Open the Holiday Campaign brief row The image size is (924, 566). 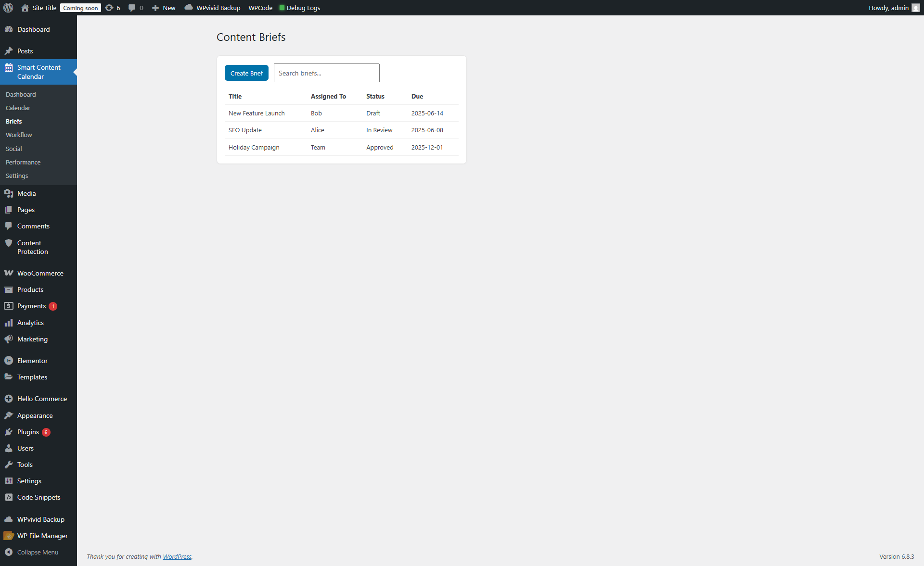tap(254, 148)
